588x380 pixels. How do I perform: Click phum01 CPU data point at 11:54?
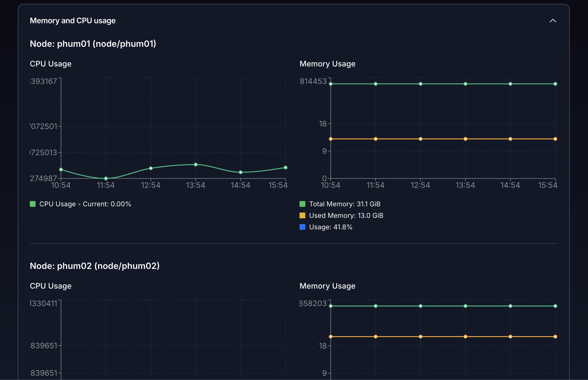pos(106,178)
